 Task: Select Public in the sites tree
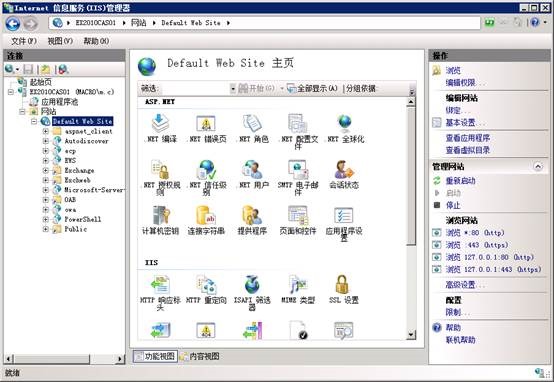click(x=76, y=229)
